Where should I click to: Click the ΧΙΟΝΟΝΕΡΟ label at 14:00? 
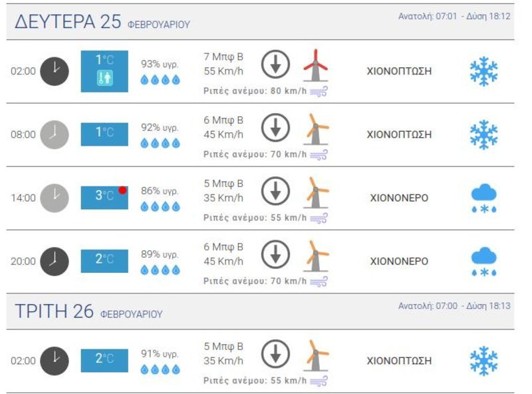pos(399,198)
